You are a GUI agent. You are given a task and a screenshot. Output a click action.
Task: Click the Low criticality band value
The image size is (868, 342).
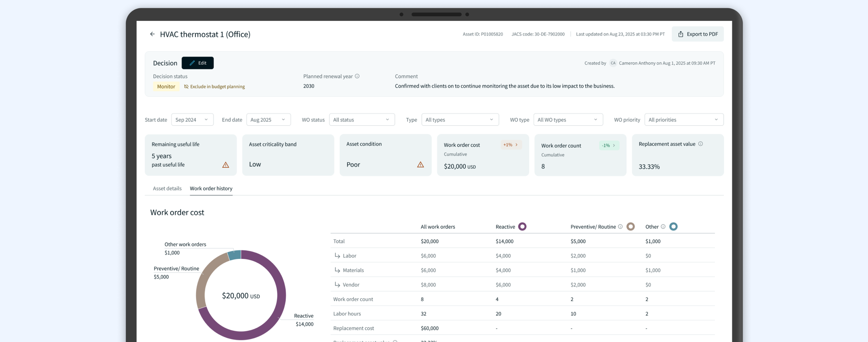255,164
